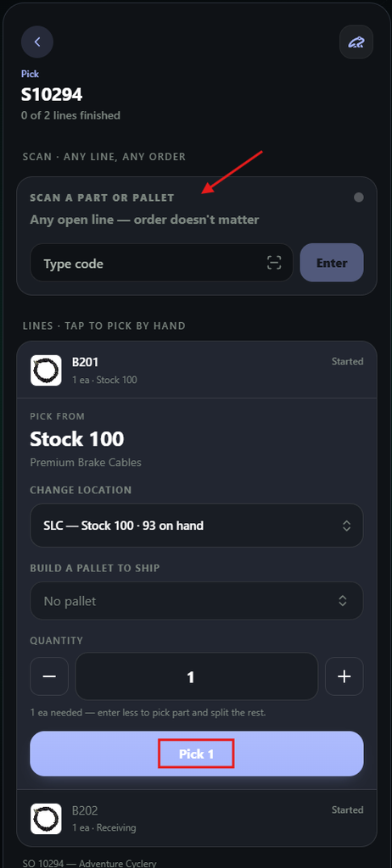The image size is (392, 868).
Task: Click the Started status on B202
Action: [x=347, y=810]
